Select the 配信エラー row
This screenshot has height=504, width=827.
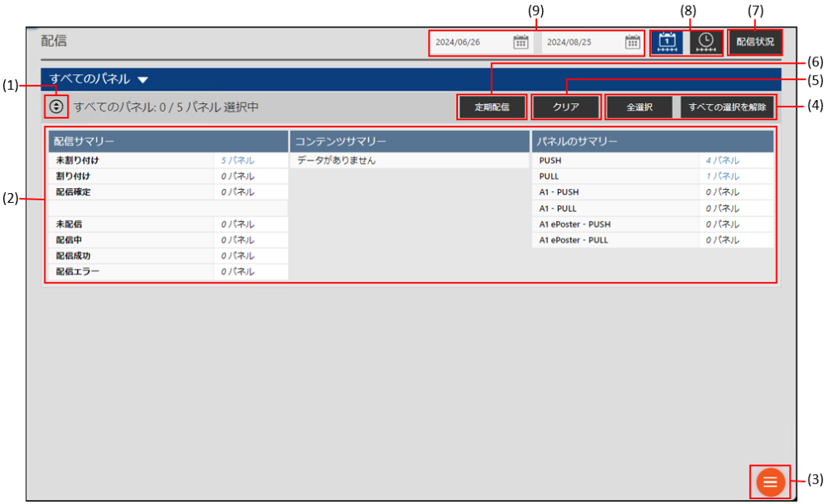tap(78, 272)
